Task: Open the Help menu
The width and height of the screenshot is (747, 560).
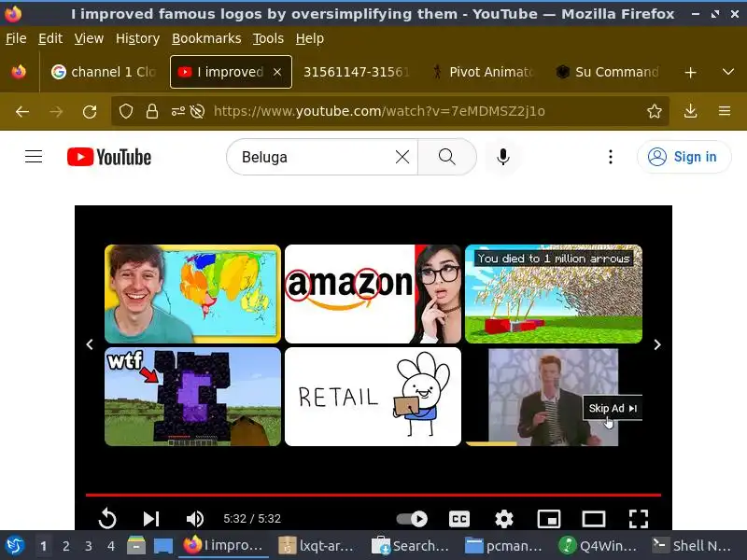Action: click(310, 38)
